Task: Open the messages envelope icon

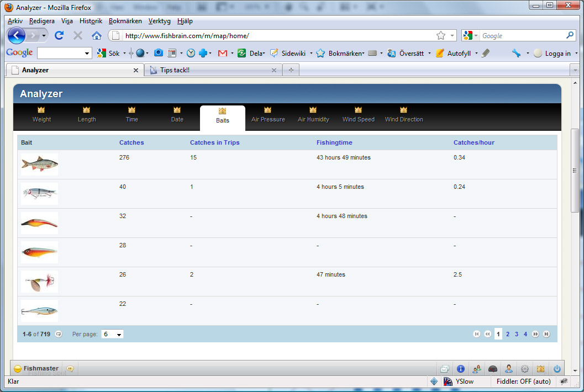Action: click(444, 369)
